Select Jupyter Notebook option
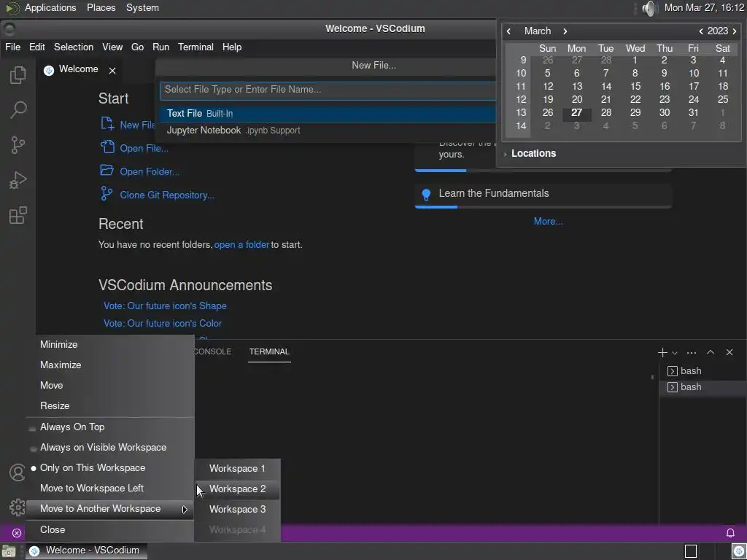The height and width of the screenshot is (560, 747). coord(328,131)
